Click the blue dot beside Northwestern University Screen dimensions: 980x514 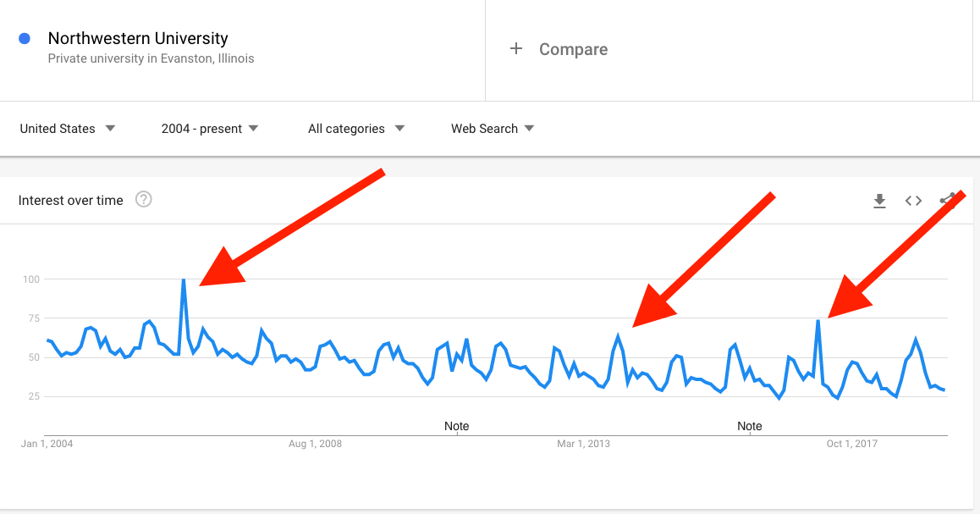click(25, 39)
